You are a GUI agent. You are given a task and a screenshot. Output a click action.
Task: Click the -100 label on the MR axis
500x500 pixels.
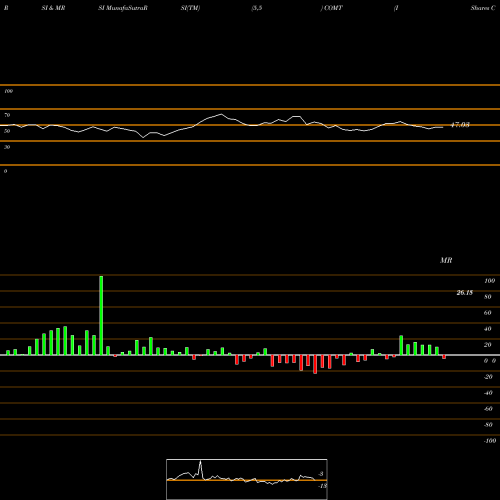point(490,441)
